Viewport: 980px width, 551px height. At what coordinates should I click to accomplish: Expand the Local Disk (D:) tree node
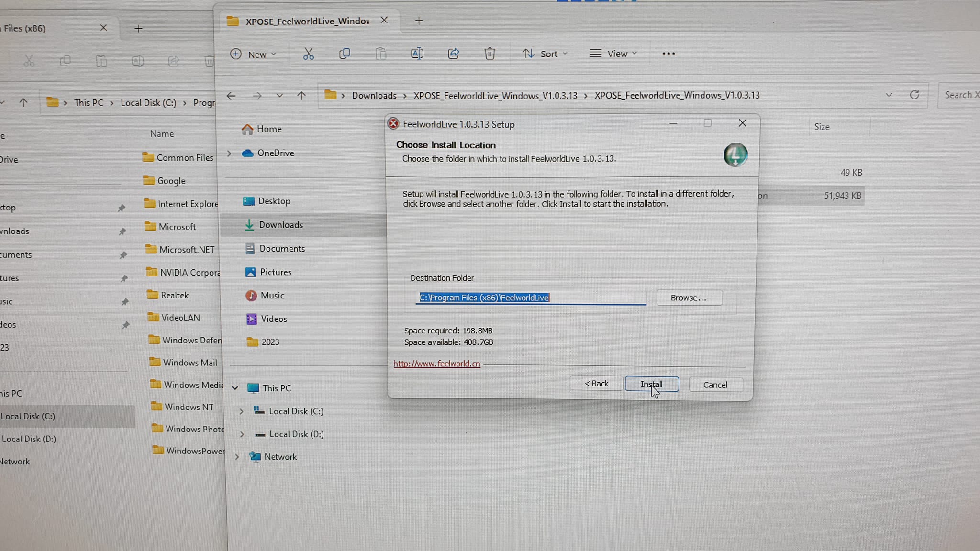pyautogui.click(x=242, y=434)
